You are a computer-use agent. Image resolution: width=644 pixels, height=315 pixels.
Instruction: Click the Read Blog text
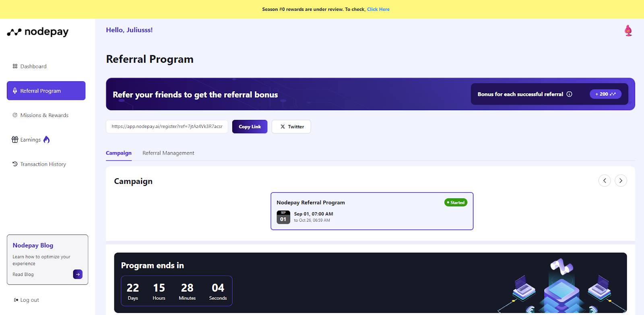(x=23, y=274)
